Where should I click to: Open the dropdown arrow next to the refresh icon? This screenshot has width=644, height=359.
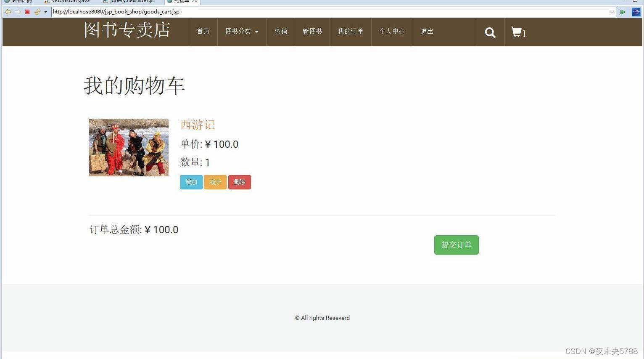45,12
